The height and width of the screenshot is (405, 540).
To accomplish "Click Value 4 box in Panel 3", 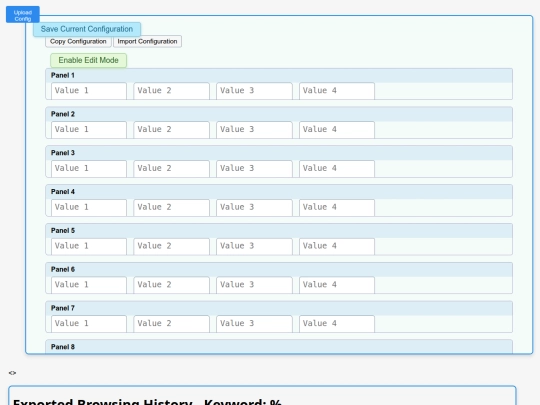I will point(337,169).
